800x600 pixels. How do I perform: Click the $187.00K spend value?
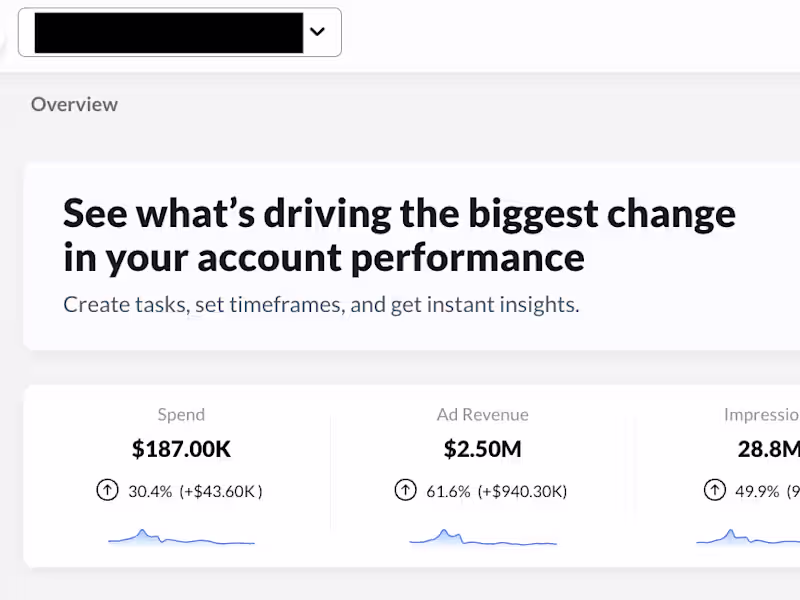(x=181, y=449)
